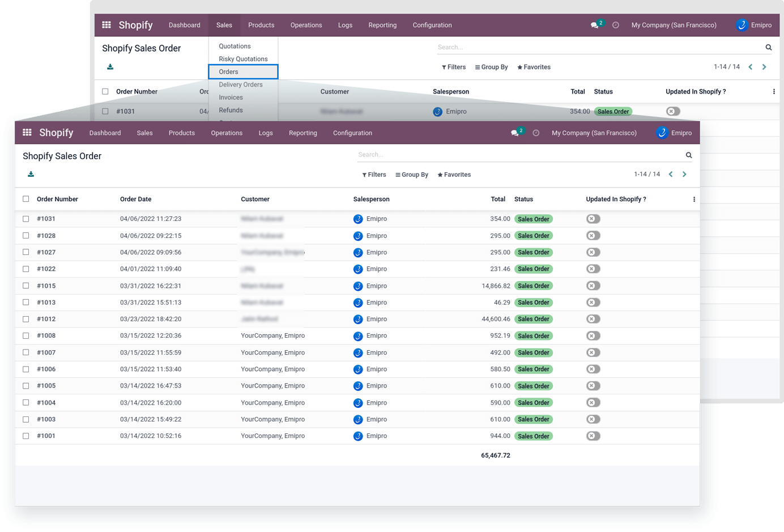Click total 14,866.82 cell
The height and width of the screenshot is (532, 784).
coord(496,286)
